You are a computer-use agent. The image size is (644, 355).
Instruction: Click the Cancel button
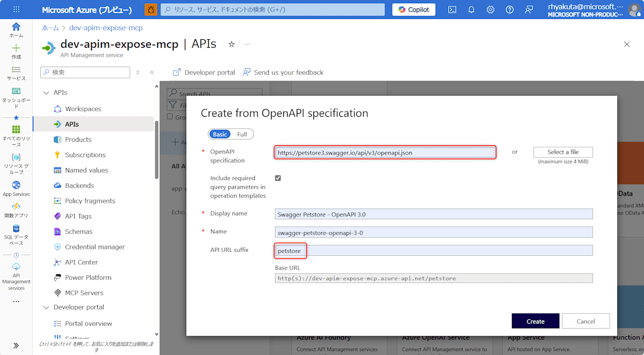(x=586, y=321)
